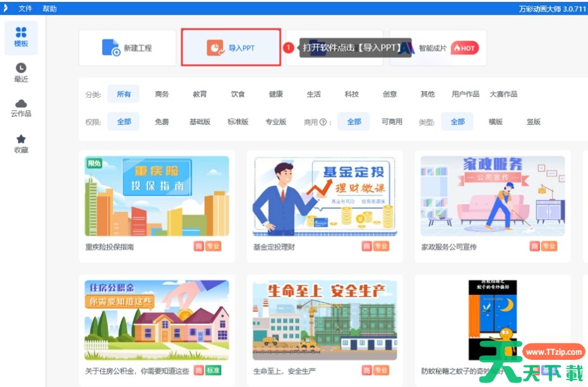This screenshot has width=588, height=387.
Task: Click the 商用 help question mark icon
Action: [x=323, y=122]
